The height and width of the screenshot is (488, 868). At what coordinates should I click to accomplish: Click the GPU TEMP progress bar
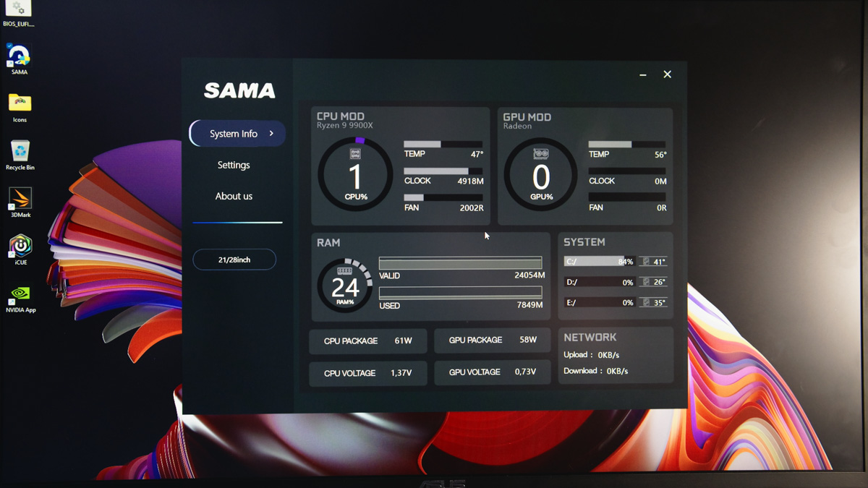coord(628,145)
